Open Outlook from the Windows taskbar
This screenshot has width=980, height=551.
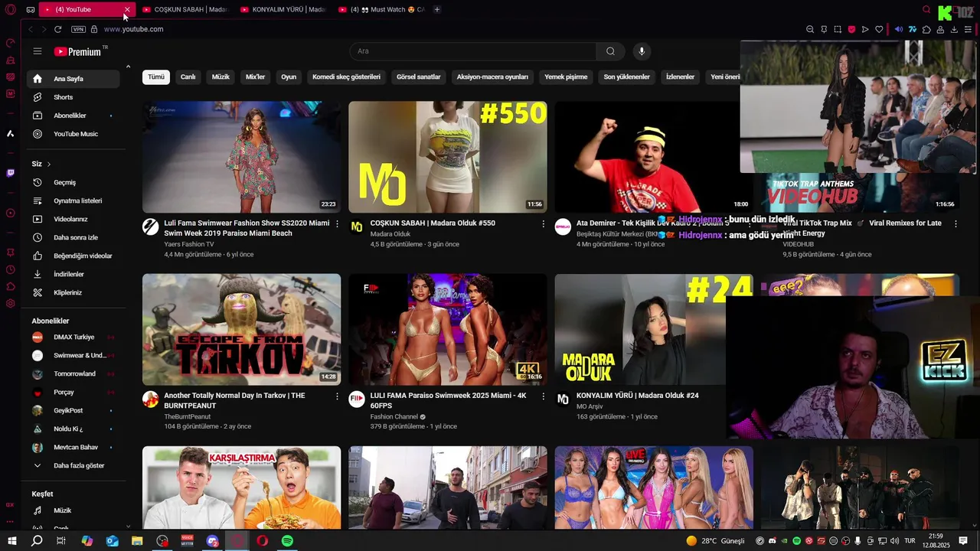tap(112, 541)
